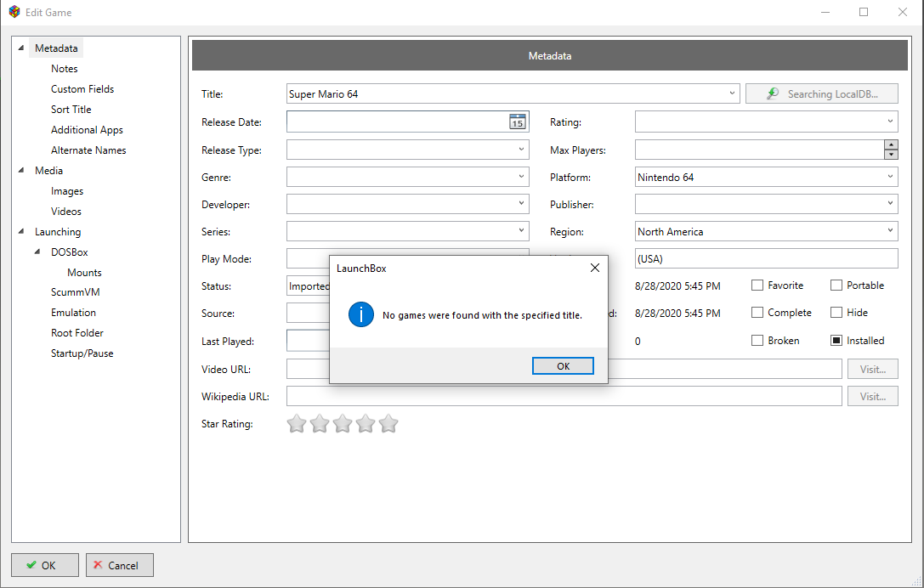Open the Startup/Pause section
Screen dimensions: 924x588
pyautogui.click(x=82, y=353)
